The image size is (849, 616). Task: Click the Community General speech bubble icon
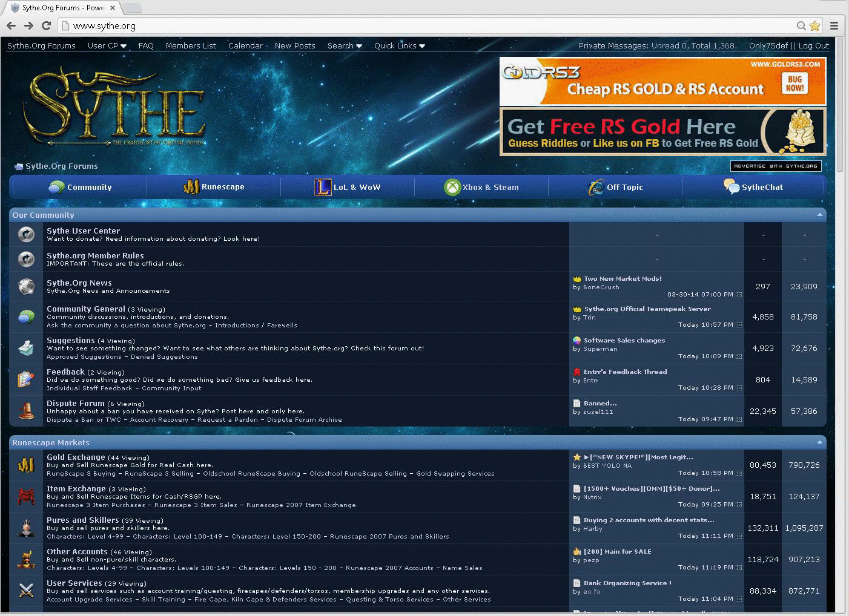[x=26, y=316]
